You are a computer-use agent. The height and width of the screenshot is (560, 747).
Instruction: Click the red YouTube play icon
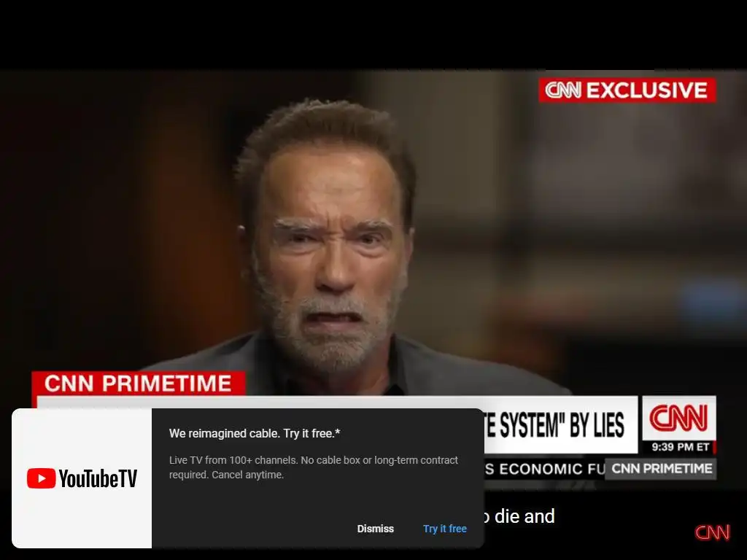pos(41,478)
